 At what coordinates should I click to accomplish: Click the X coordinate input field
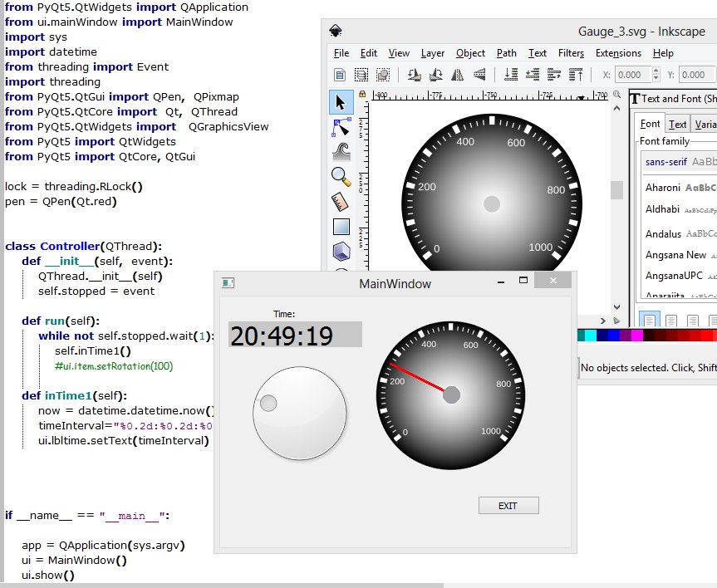pos(633,75)
